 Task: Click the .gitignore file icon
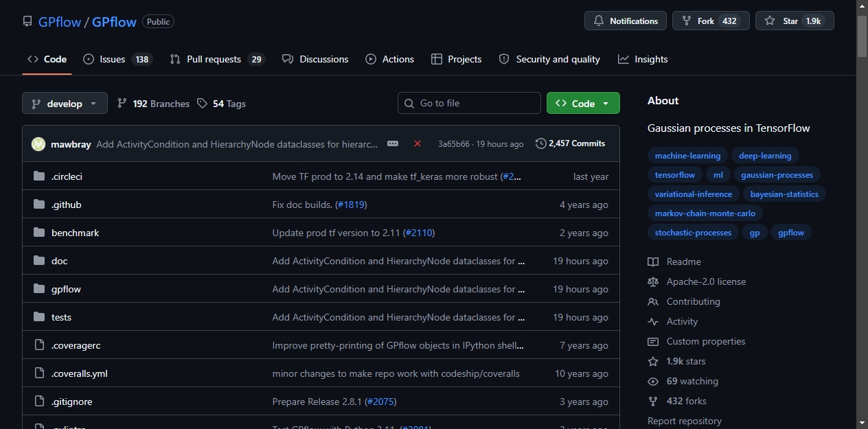39,402
